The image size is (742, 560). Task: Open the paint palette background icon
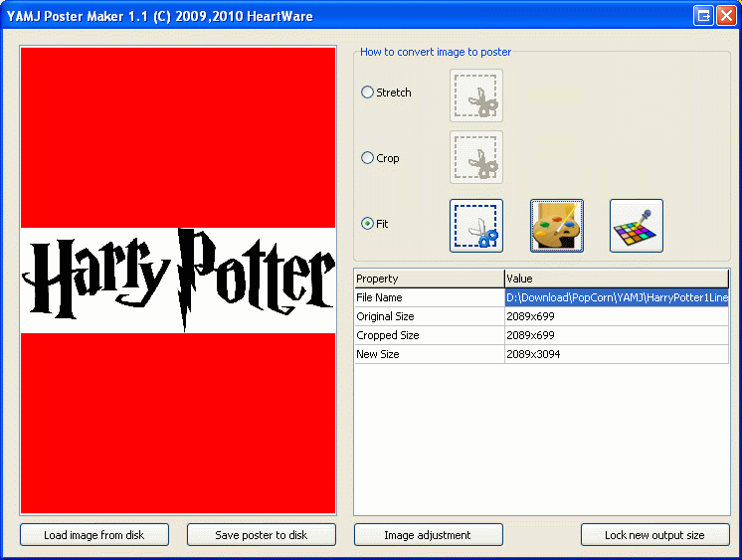pos(557,226)
